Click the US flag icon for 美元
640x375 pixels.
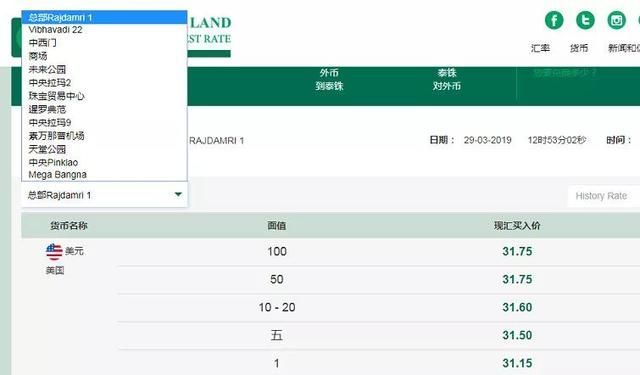(54, 252)
